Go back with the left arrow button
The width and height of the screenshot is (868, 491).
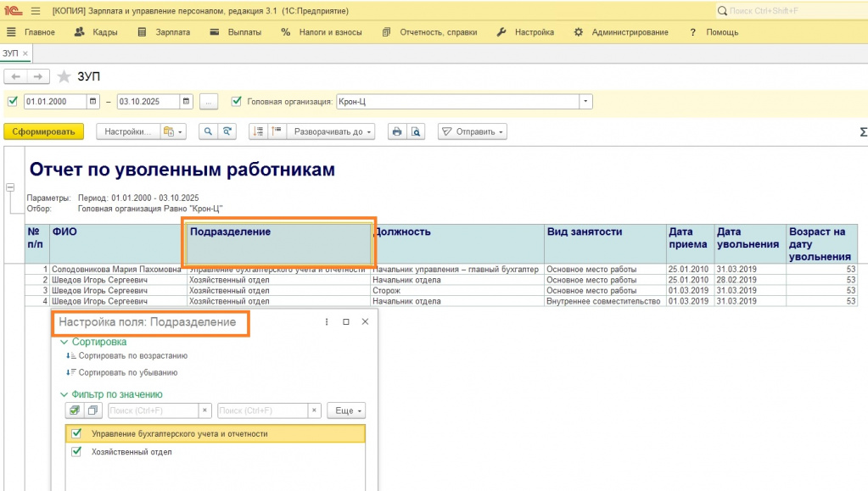click(15, 76)
